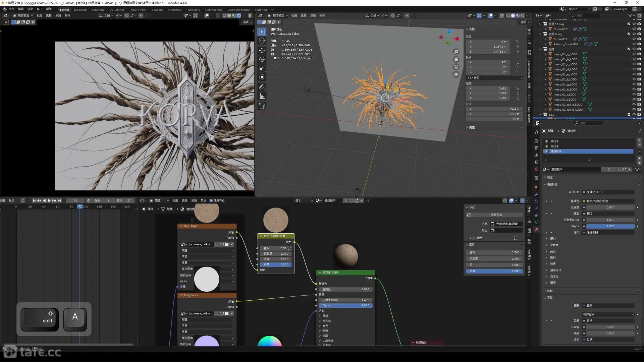The image size is (644, 362).
Task: Click the zoom magnifier viewport gizmo
Action: (456, 52)
